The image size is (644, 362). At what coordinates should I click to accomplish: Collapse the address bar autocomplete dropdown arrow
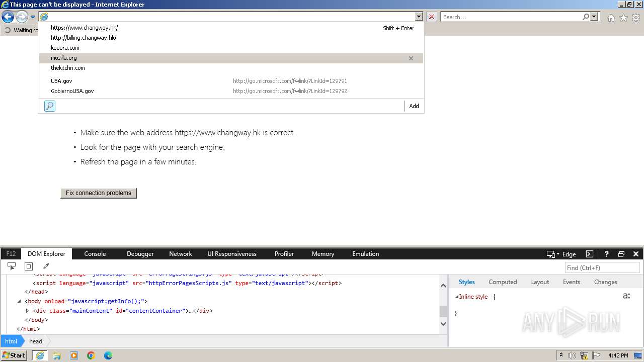tap(419, 17)
